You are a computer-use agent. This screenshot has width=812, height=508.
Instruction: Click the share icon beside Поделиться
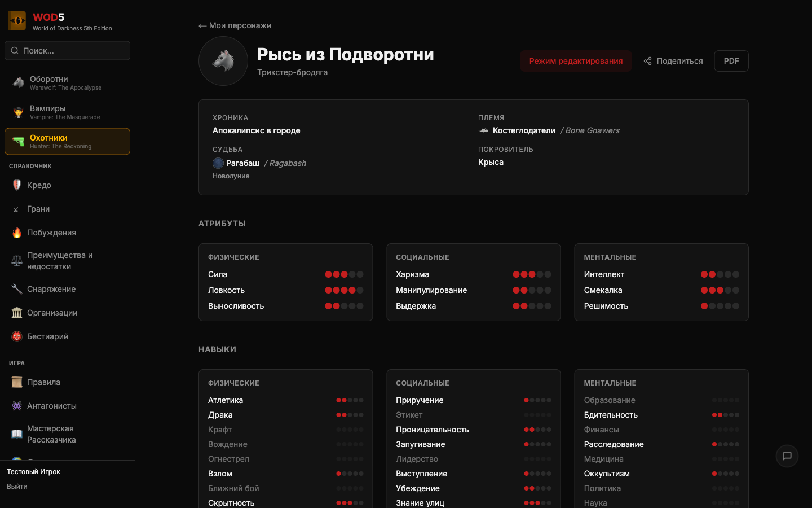pyautogui.click(x=648, y=61)
